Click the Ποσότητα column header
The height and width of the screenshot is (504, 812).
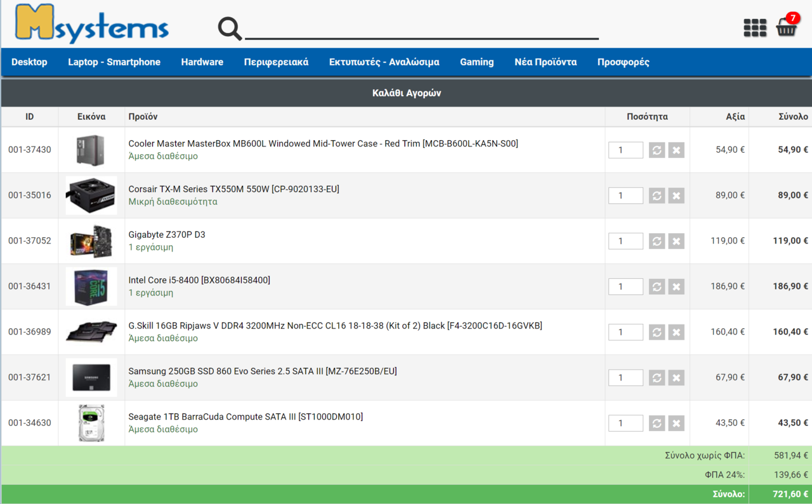click(x=647, y=117)
